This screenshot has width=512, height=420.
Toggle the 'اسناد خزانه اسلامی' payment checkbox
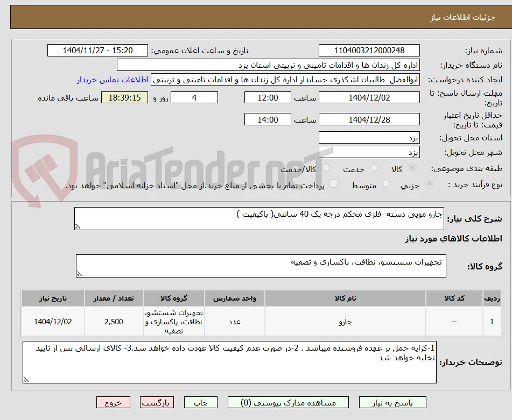pos(334,183)
